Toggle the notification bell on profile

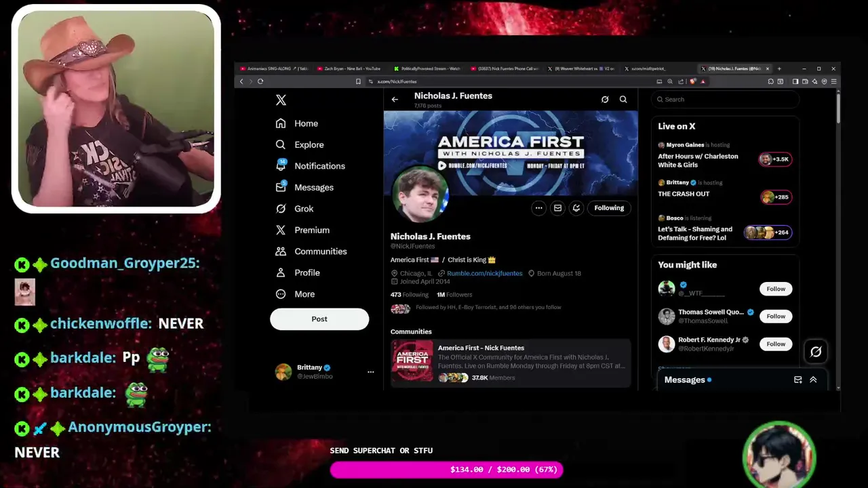[576, 208]
